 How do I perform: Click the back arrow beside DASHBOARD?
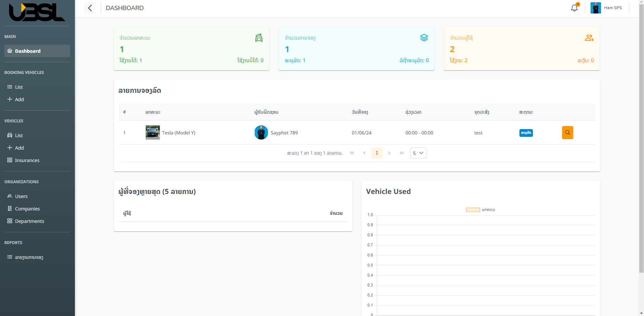click(x=90, y=8)
